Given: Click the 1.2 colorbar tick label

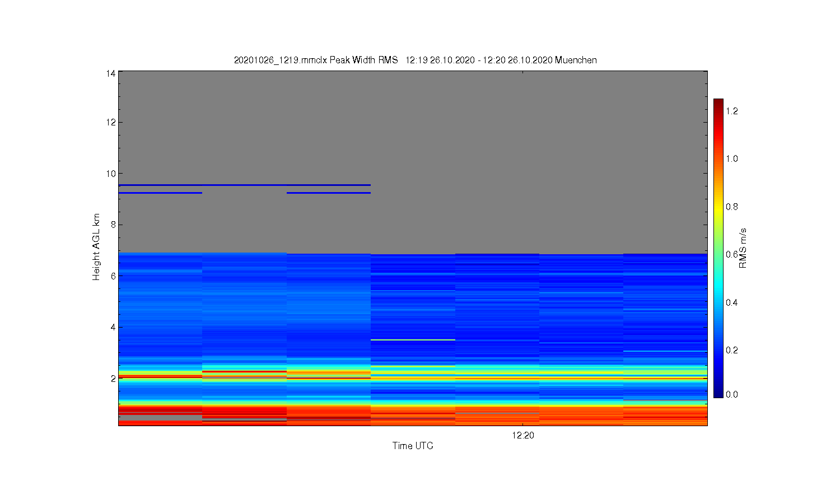Looking at the screenshot, I should coord(732,111).
